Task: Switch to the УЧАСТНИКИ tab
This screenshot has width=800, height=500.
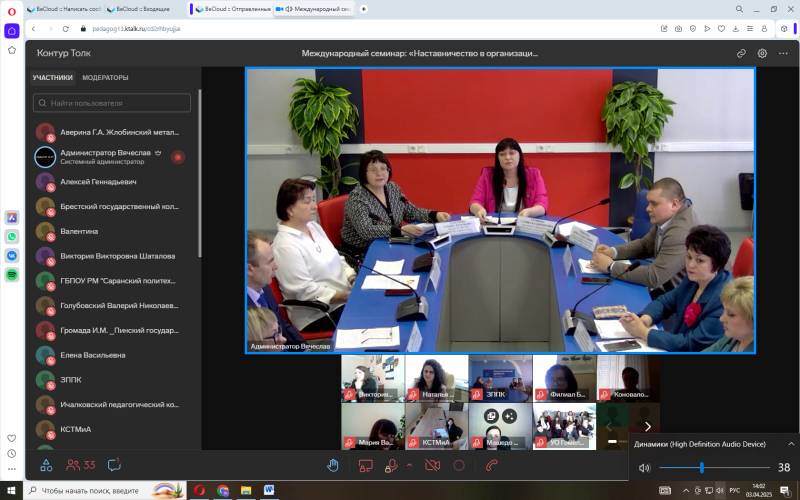Action: coord(53,78)
